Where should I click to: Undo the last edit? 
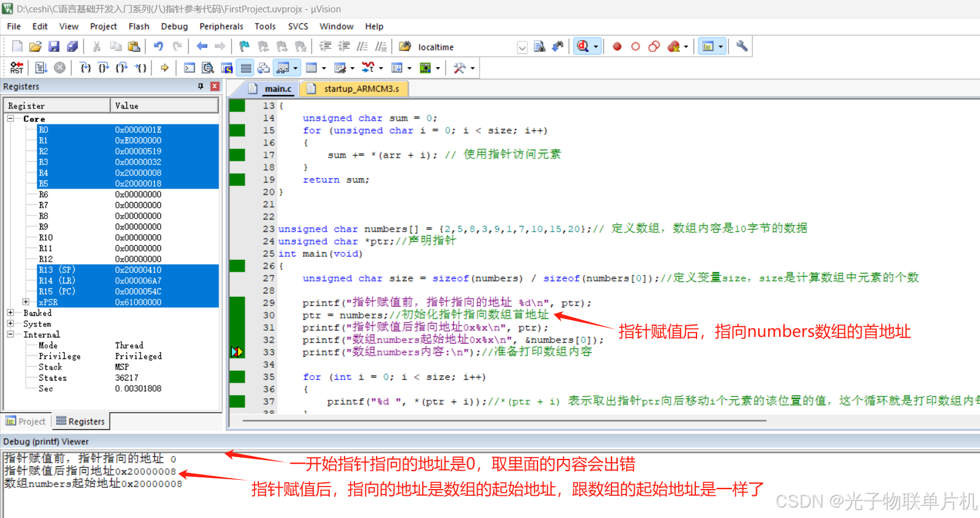coord(158,46)
